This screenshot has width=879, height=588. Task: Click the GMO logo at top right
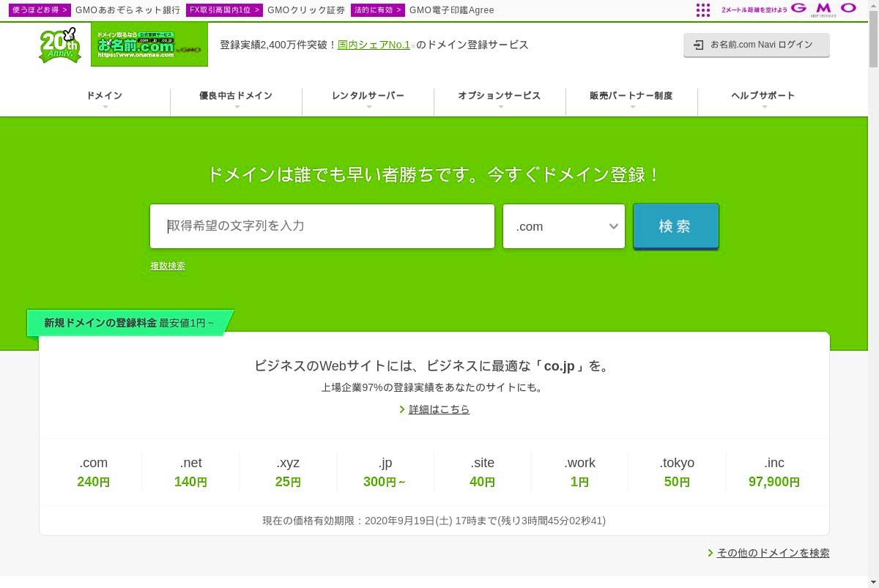coord(824,10)
